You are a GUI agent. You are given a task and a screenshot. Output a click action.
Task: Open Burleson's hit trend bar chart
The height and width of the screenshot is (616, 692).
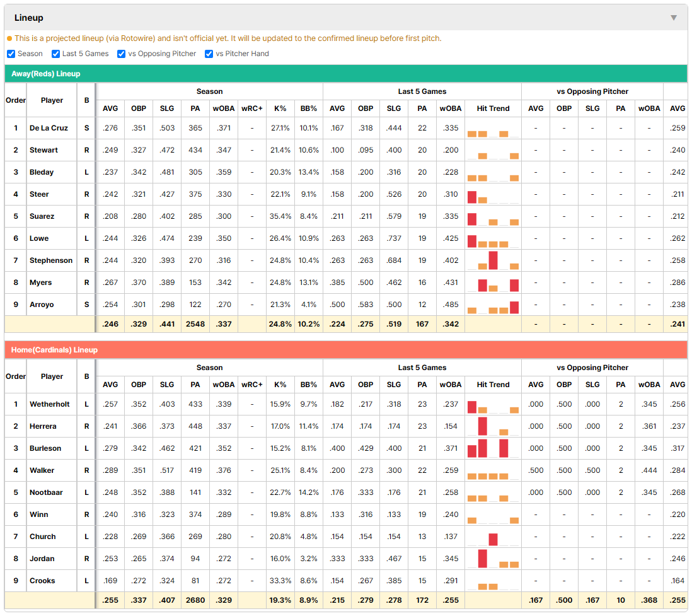pos(493,448)
